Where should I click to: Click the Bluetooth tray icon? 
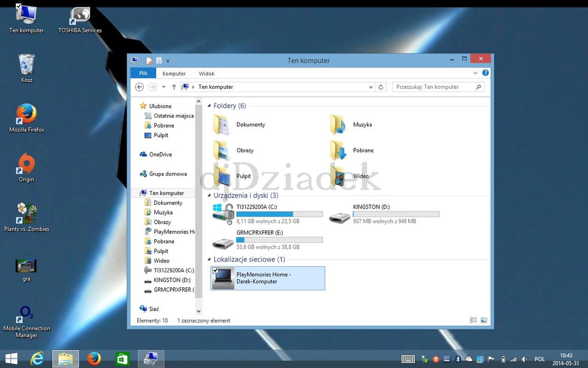click(x=458, y=359)
